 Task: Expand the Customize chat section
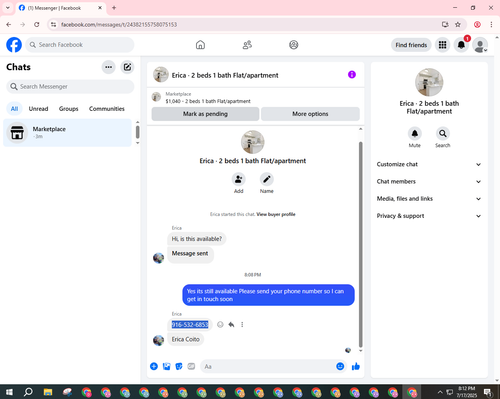[x=429, y=164]
